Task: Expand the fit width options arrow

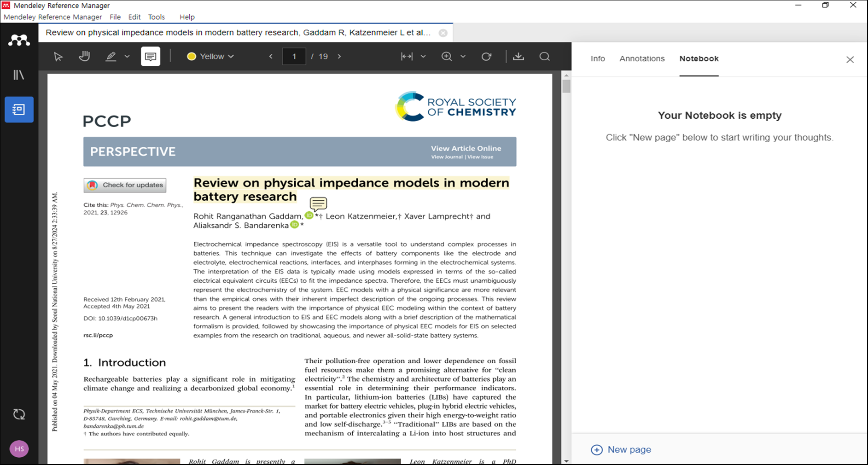Action: 423,56
